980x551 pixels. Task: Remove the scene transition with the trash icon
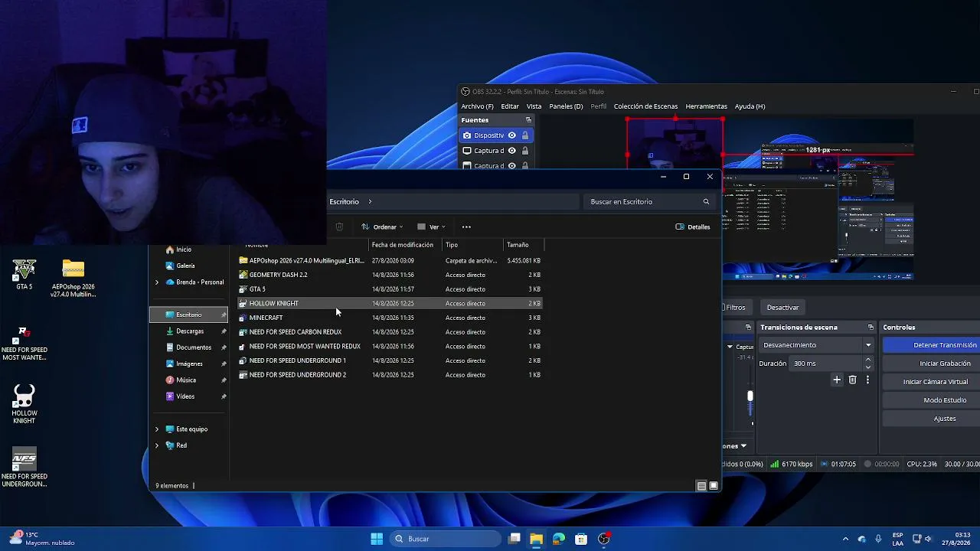coord(852,380)
